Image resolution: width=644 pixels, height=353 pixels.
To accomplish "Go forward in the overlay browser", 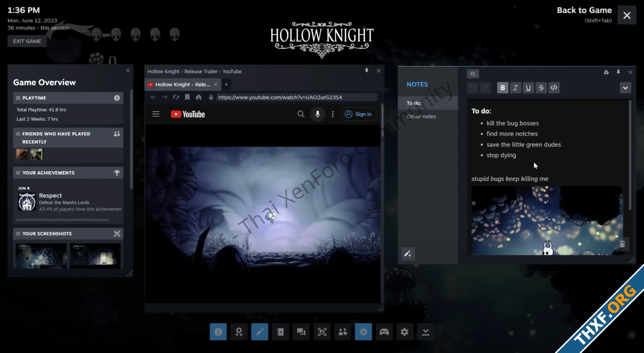I will [164, 97].
